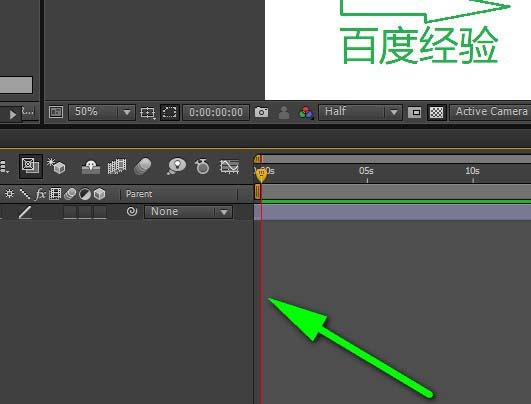
Task: Click the Always Preview This View icon
Action: pos(56,112)
